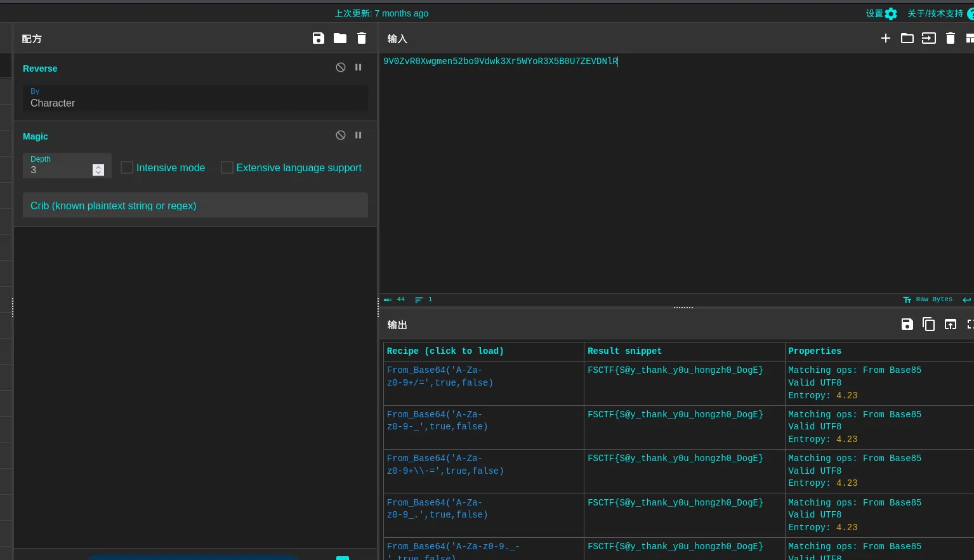Load recipe From_Base64 'A-Za-z0-9-_'
The width and height of the screenshot is (974, 560).
pos(437,420)
